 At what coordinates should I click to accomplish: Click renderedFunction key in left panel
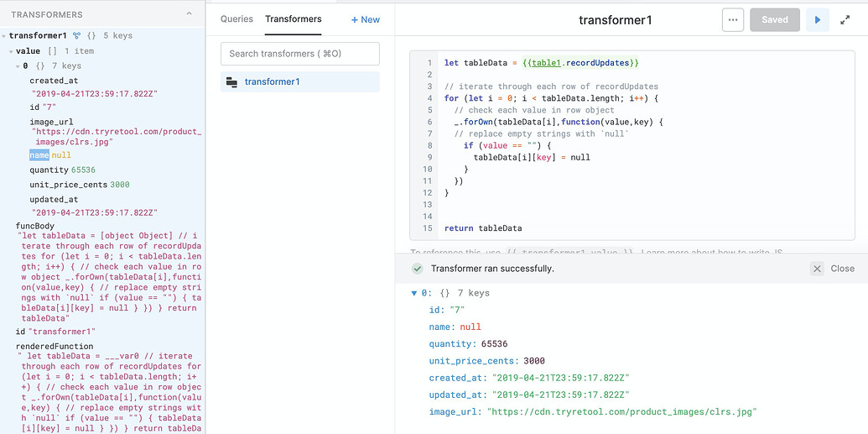click(x=55, y=347)
